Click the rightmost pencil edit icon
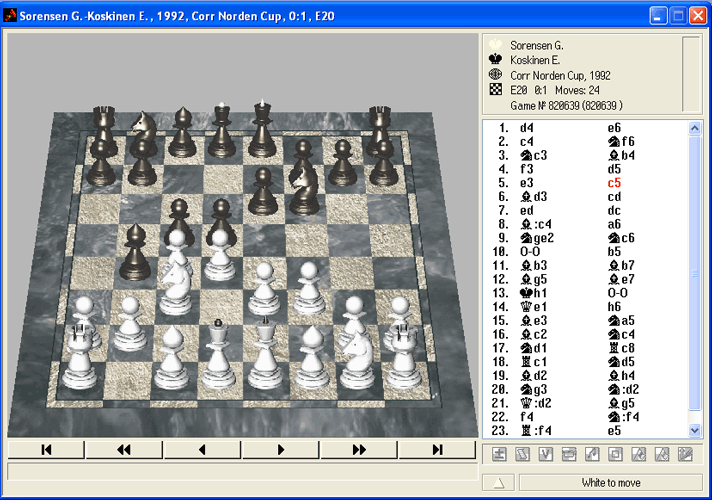This screenshot has width=712, height=500. click(x=685, y=454)
